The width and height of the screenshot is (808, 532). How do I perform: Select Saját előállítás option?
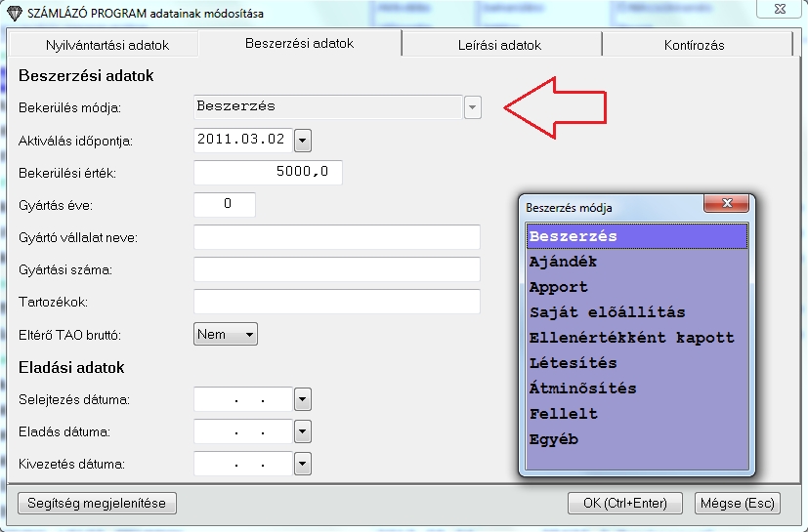tap(607, 312)
